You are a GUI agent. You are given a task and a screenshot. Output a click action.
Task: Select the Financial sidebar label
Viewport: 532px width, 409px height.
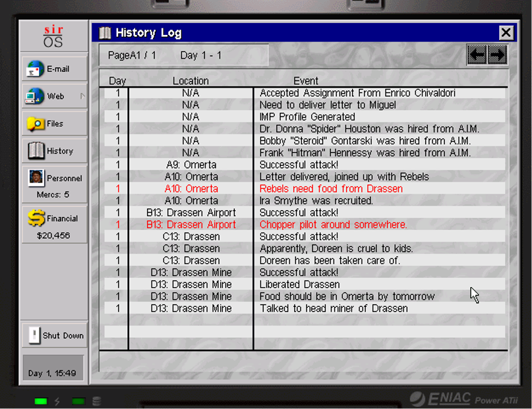coord(63,219)
